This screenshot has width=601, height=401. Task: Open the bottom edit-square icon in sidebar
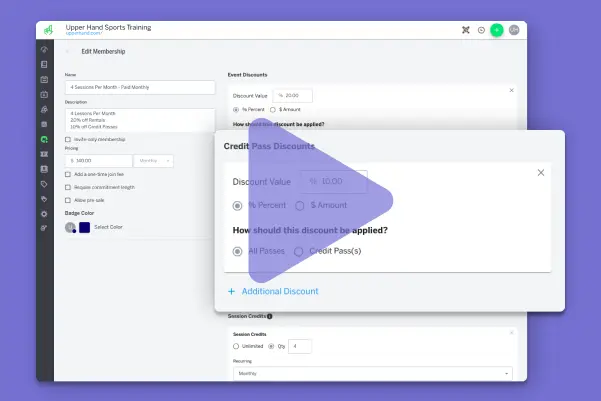click(44, 228)
